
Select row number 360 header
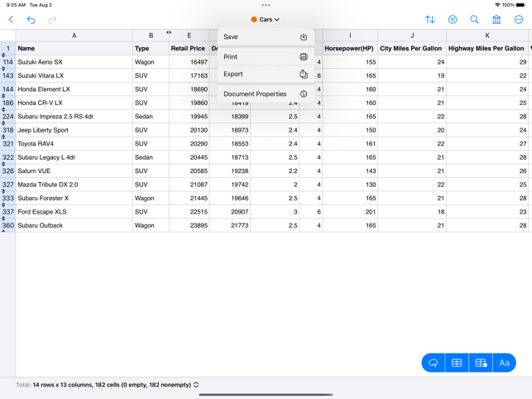pos(7,225)
